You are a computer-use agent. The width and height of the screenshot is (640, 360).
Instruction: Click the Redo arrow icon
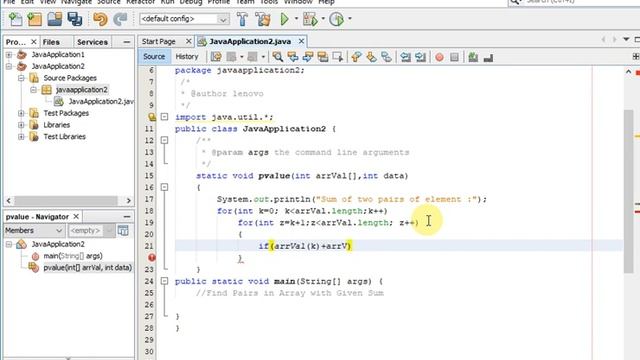coord(120,19)
